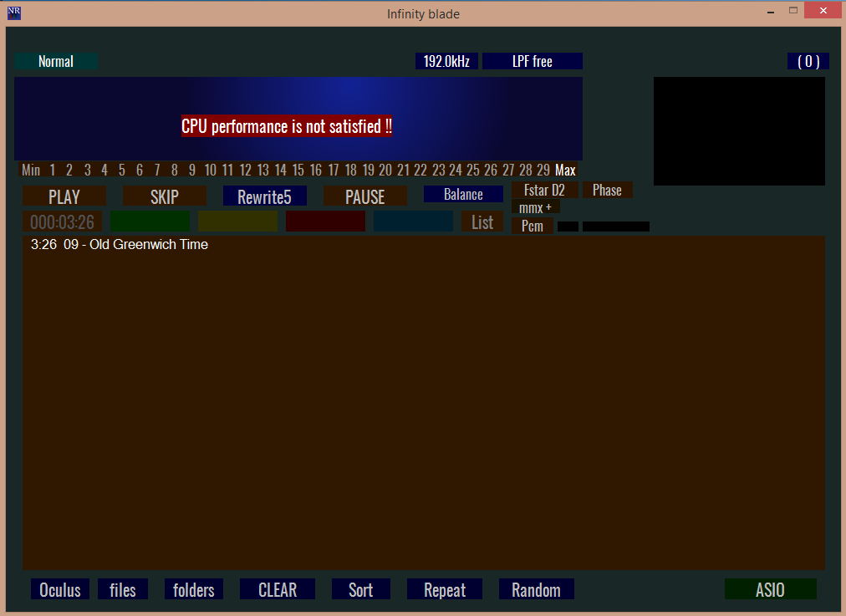Set level to Max on scale
This screenshot has width=846, height=616.
565,170
